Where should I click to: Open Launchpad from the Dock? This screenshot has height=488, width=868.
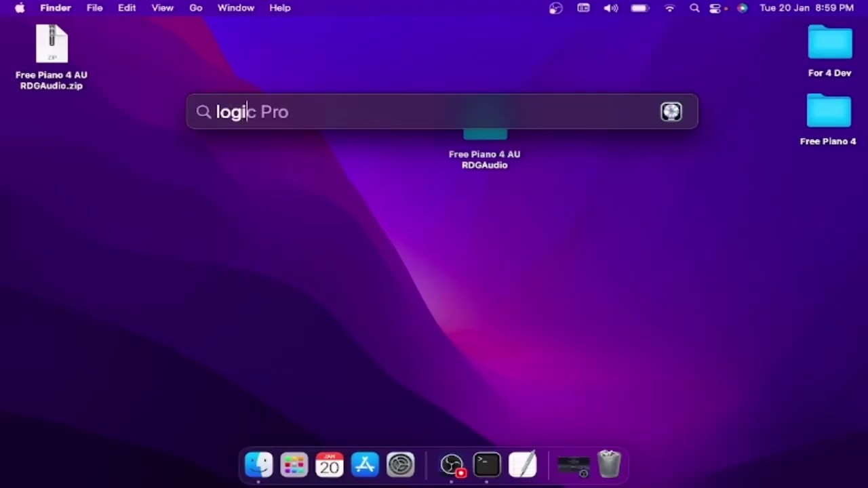[x=294, y=465]
